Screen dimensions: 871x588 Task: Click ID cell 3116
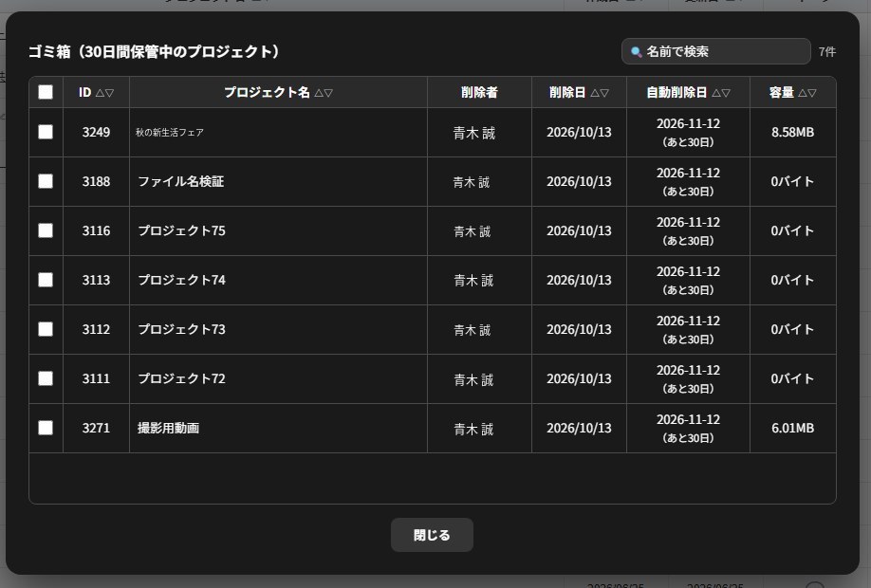click(x=96, y=231)
